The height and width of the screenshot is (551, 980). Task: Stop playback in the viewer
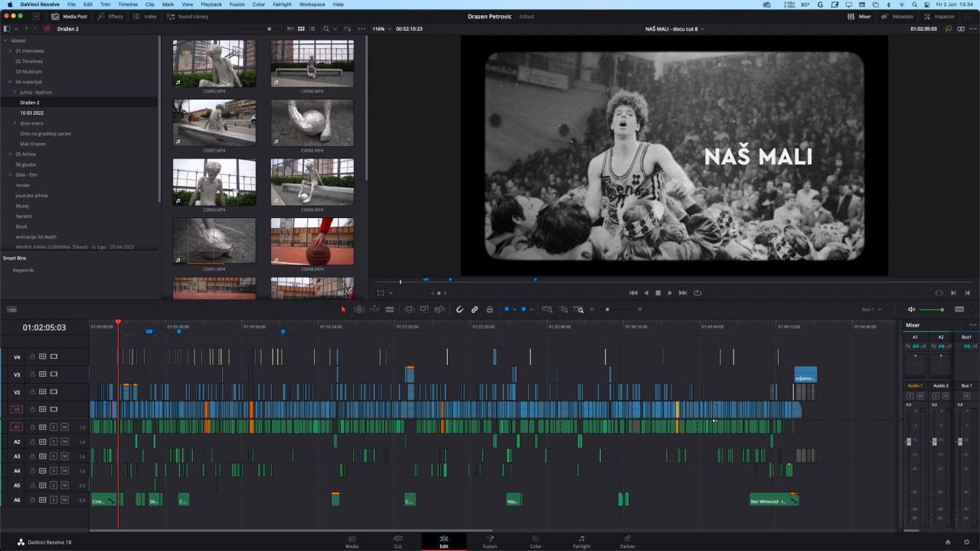point(658,293)
